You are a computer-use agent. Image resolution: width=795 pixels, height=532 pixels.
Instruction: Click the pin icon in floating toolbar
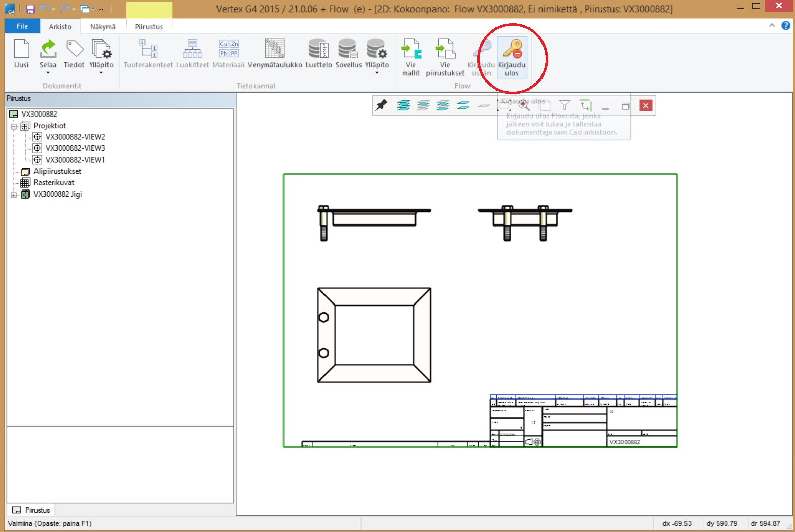[x=381, y=105]
